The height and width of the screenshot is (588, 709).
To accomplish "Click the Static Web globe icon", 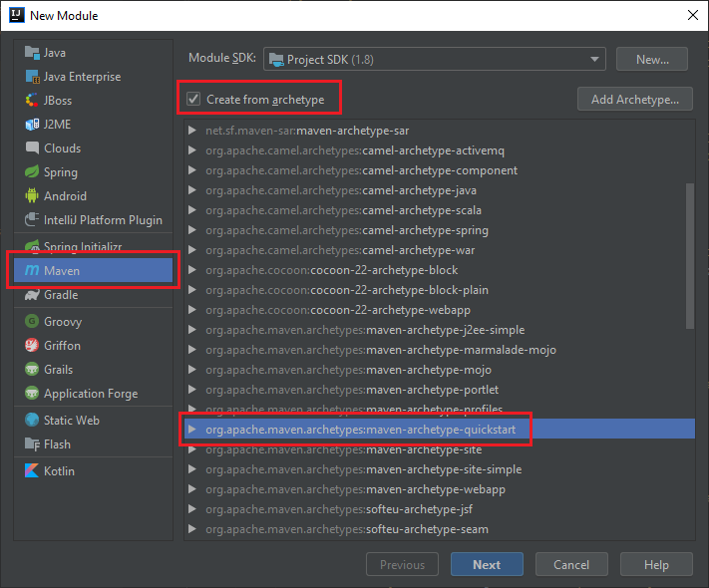I will tap(32, 420).
